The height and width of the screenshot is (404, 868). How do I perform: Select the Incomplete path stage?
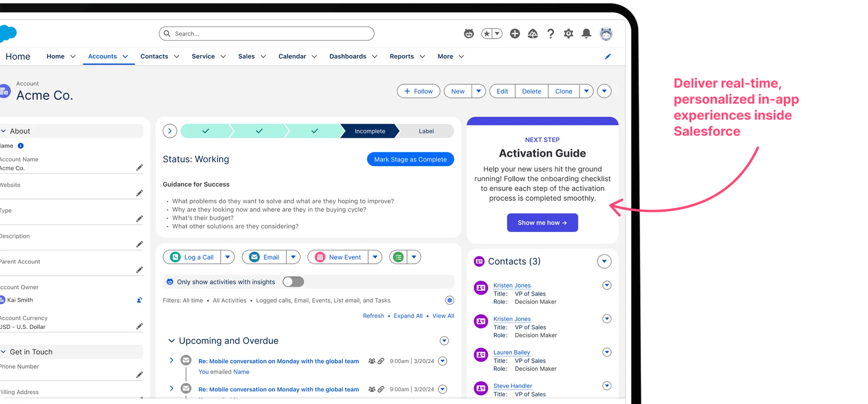(x=370, y=131)
